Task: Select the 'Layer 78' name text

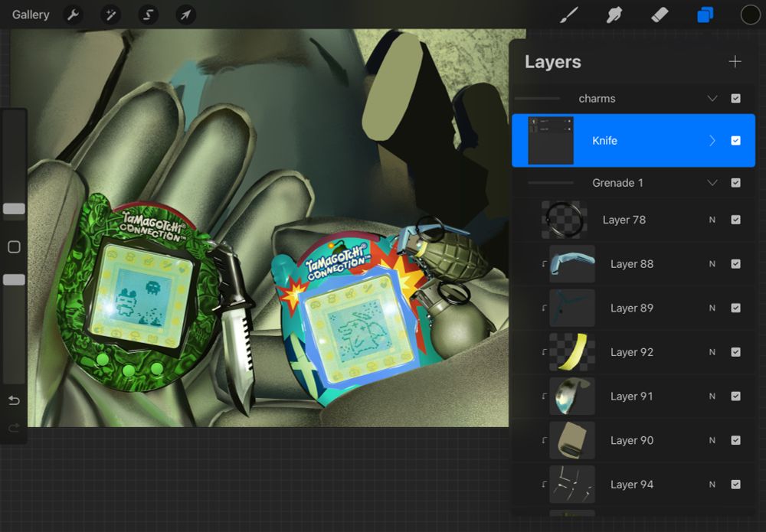Action: (624, 220)
